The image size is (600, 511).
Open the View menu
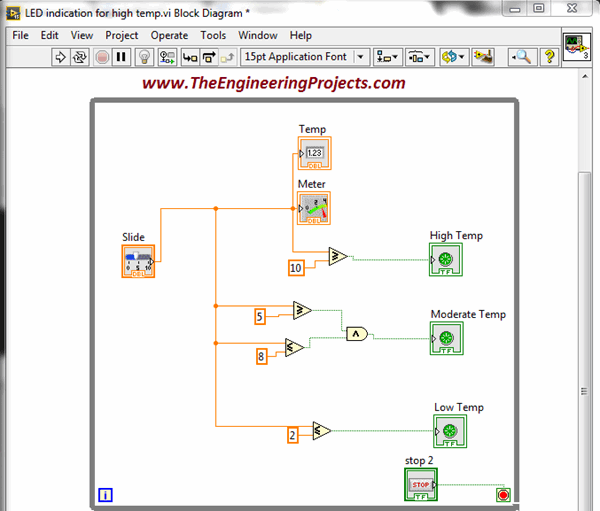[82, 36]
